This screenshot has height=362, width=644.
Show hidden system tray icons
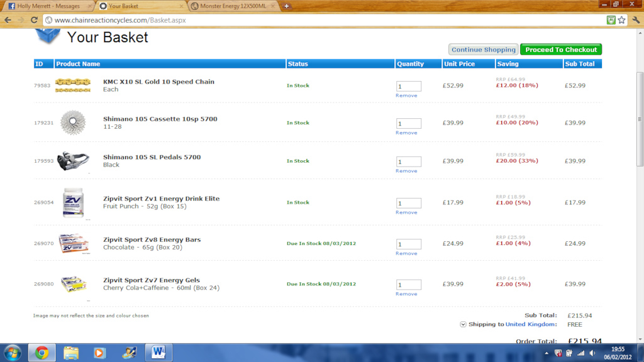click(x=547, y=353)
